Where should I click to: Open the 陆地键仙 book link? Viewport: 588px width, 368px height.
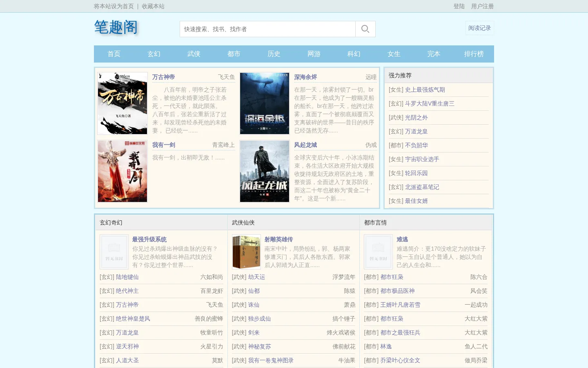pos(127,277)
